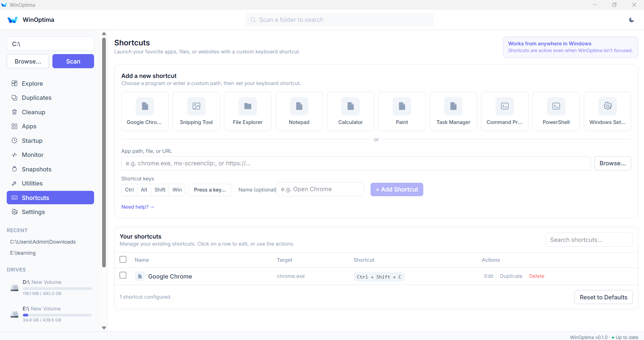Check the Google Chrome row checkbox
644x340 pixels.
pos(123,275)
